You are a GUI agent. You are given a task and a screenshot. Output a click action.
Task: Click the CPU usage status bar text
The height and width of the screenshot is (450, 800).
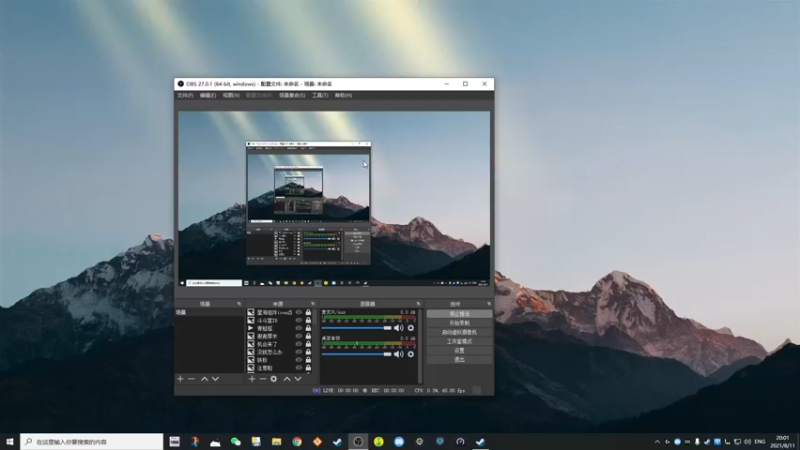coord(440,391)
